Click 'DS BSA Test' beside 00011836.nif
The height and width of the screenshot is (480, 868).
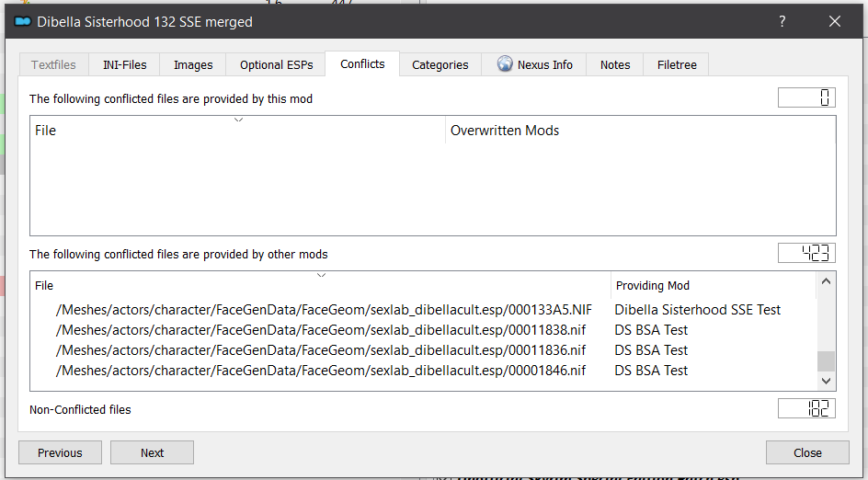651,350
